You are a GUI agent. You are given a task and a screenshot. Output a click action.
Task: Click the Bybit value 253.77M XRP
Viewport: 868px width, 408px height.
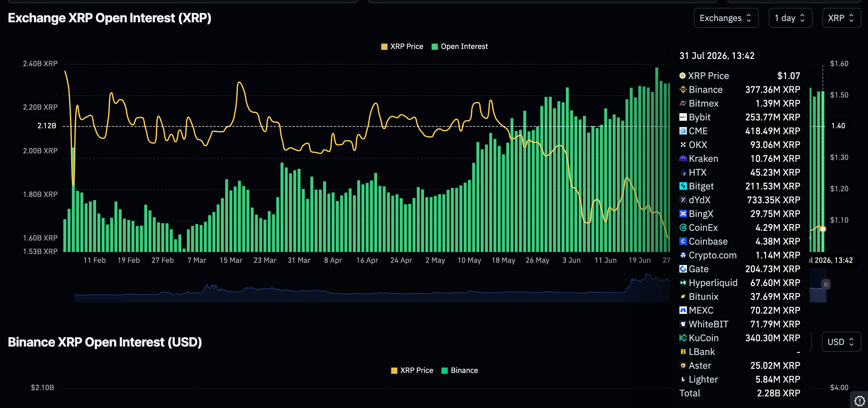pyautogui.click(x=773, y=117)
